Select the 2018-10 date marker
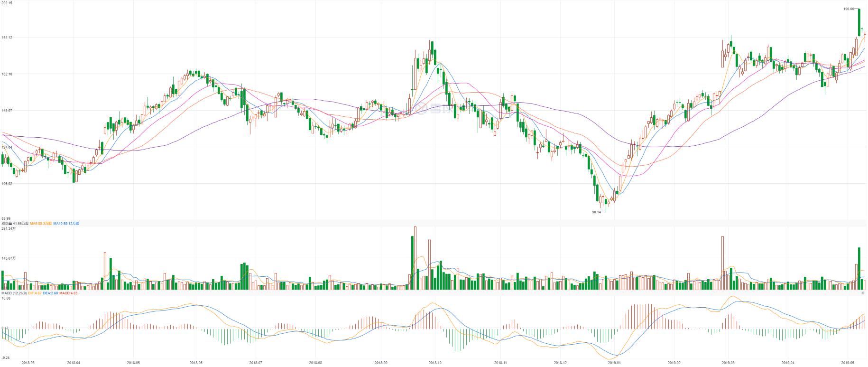This screenshot has width=868, height=367. pos(434,363)
